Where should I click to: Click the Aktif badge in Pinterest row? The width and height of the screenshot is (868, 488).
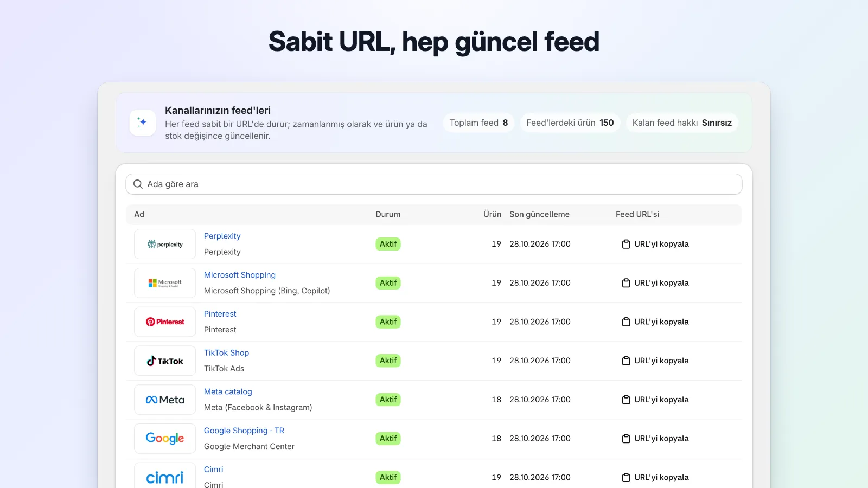388,322
